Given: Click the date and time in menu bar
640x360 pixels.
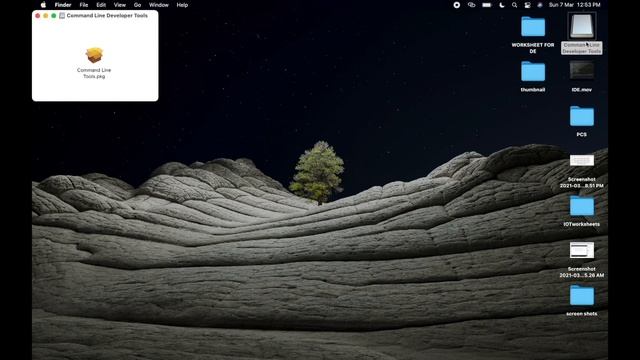Looking at the screenshot, I should (x=574, y=5).
